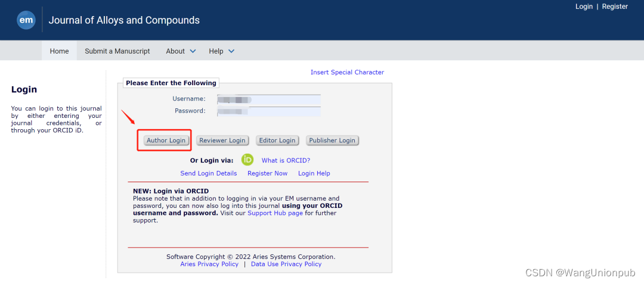The image size is (644, 284).
Task: Click 'Or Login via:' label
Action: (x=212, y=160)
